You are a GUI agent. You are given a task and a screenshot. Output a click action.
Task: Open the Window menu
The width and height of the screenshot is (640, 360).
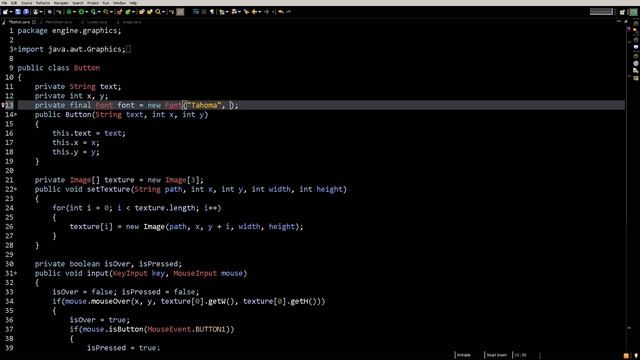tap(120, 3)
